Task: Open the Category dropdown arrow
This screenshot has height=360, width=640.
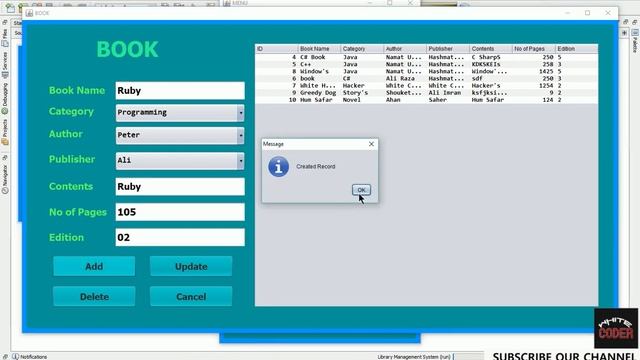Action: (x=241, y=113)
